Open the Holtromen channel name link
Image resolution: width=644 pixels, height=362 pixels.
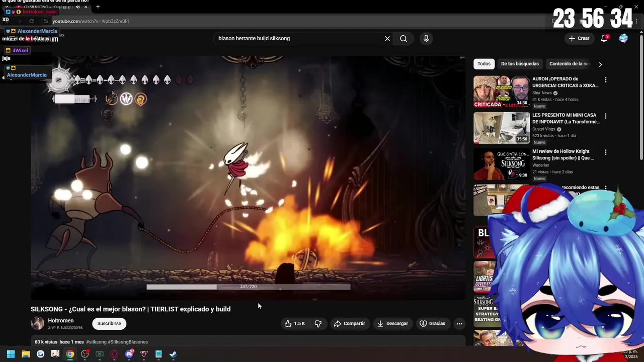[61, 321]
